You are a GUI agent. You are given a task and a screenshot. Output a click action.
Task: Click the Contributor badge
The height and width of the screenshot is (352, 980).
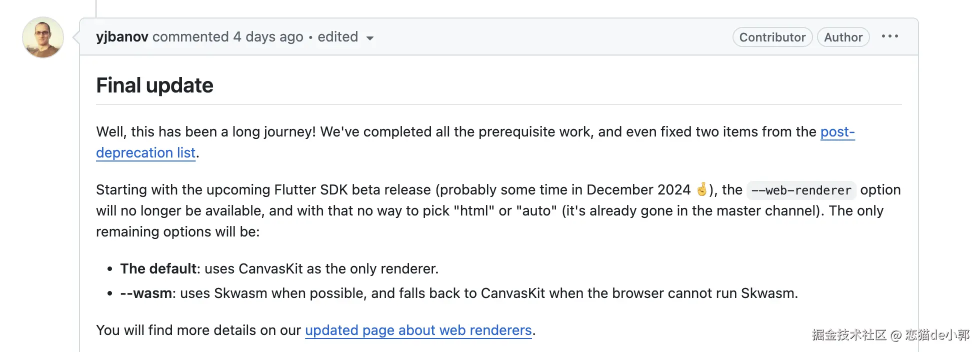772,37
